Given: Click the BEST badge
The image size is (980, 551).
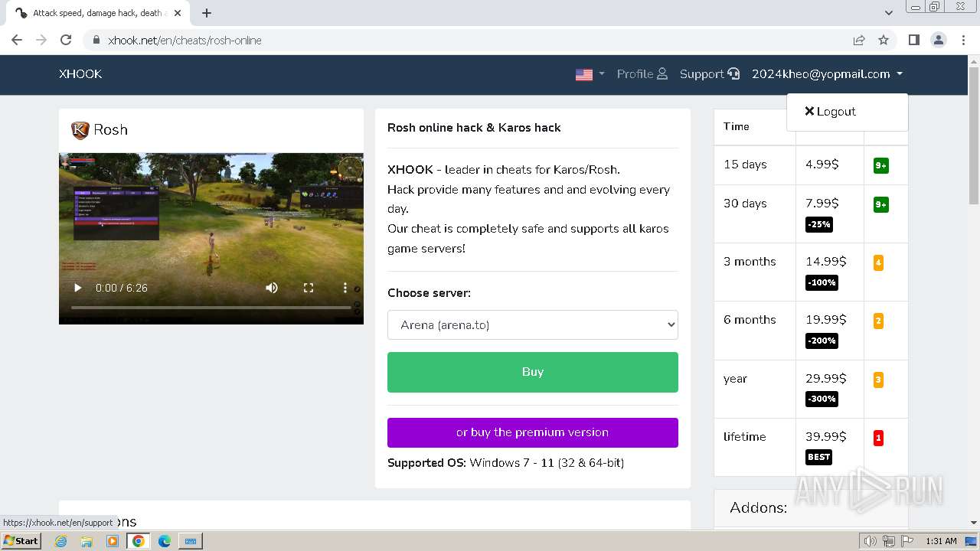Looking at the screenshot, I should pos(818,457).
